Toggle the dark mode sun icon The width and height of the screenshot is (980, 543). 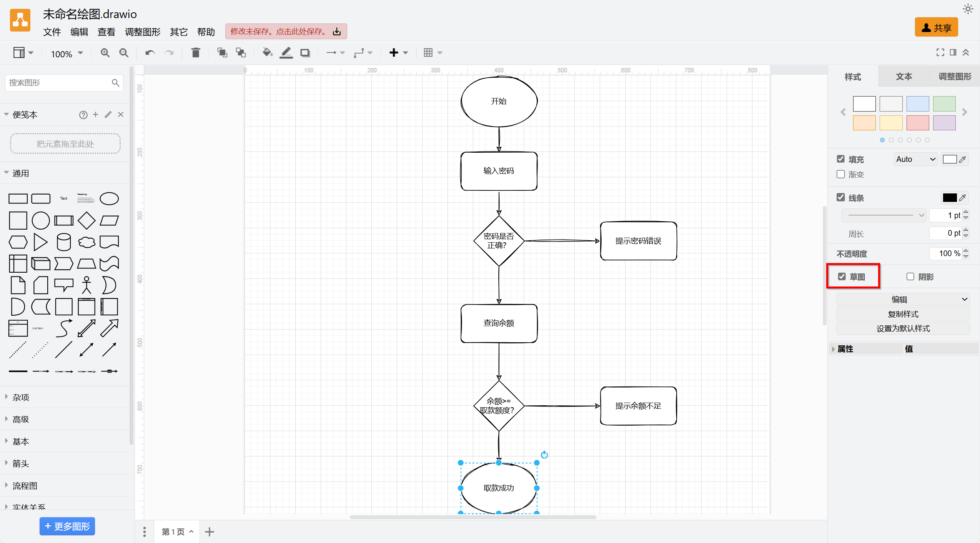coord(968,9)
